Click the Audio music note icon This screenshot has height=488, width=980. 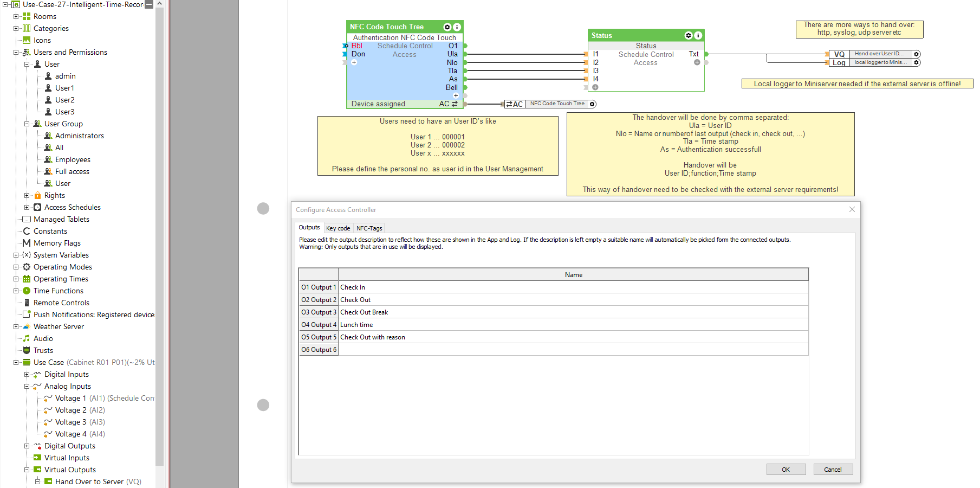click(x=27, y=339)
